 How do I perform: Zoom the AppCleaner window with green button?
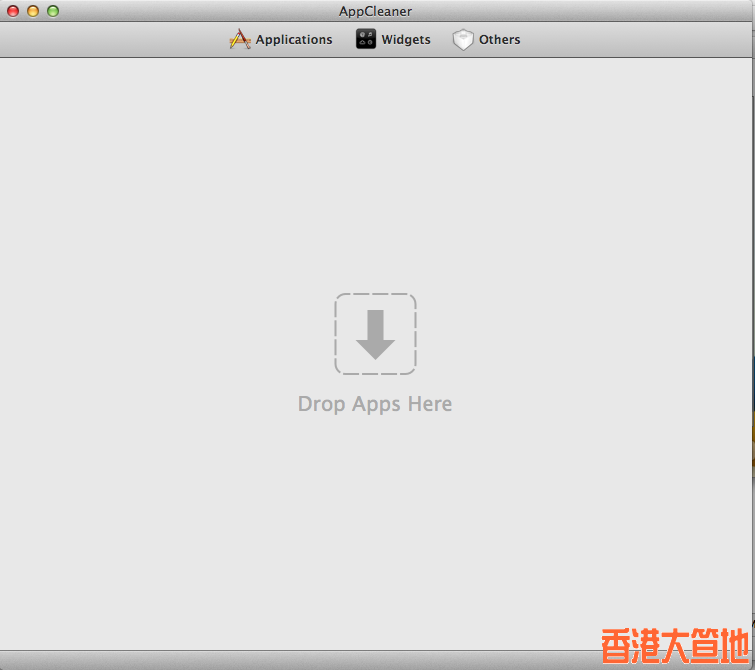point(53,11)
